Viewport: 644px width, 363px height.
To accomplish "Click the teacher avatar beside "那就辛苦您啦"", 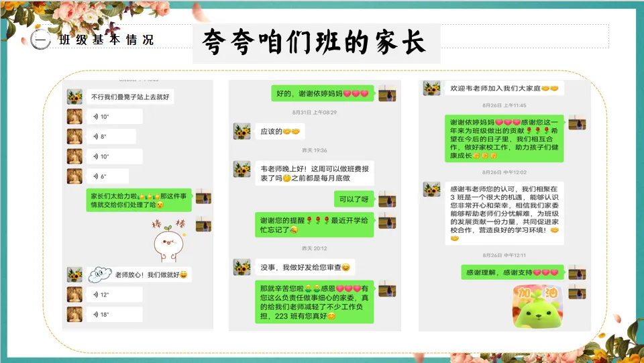I will coord(387,289).
